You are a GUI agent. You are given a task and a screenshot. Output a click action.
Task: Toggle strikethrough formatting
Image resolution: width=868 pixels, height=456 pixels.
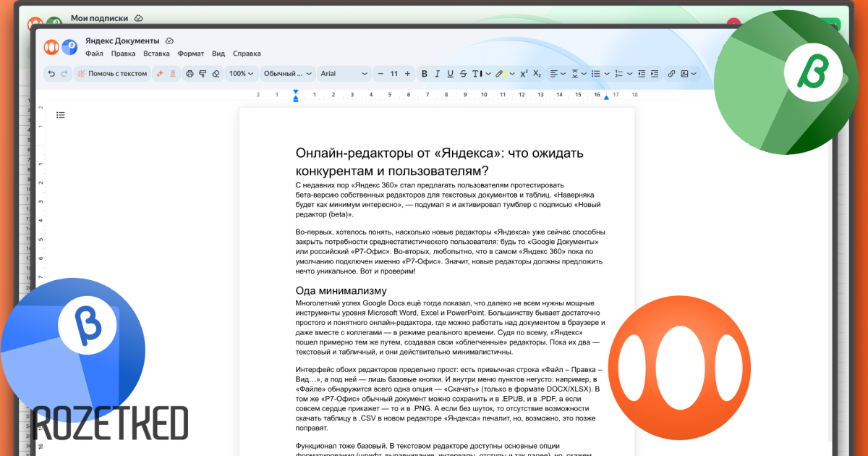point(463,73)
